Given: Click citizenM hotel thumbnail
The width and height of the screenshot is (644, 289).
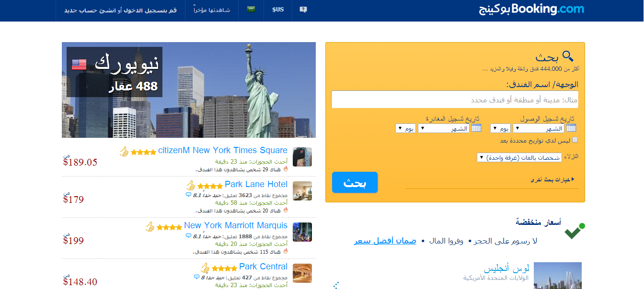Looking at the screenshot, I should (302, 157).
